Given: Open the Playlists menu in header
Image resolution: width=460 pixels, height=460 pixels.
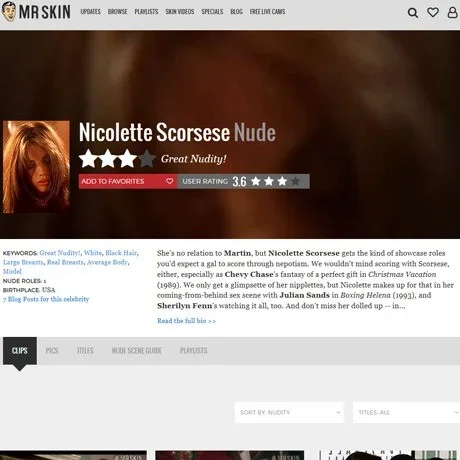Looking at the screenshot, I should (x=146, y=12).
